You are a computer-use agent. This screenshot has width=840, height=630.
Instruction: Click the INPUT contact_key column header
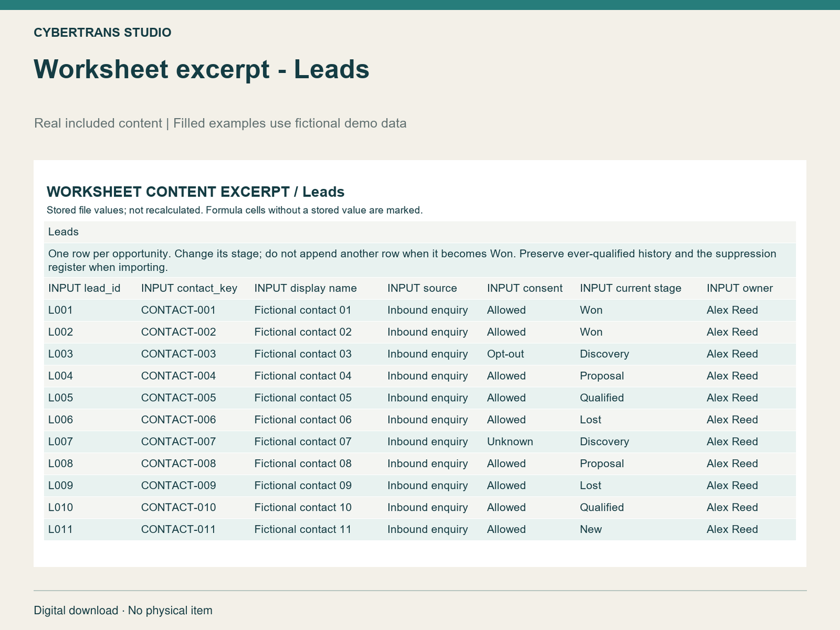click(189, 288)
